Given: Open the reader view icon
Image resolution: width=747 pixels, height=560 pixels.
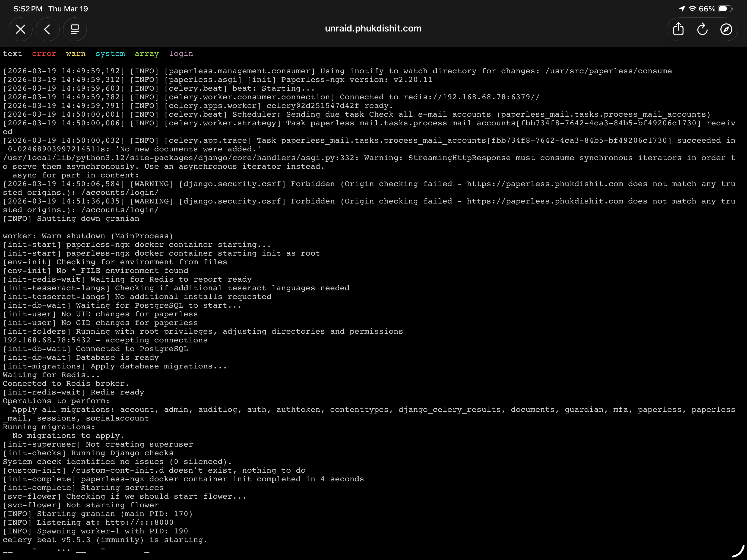Looking at the screenshot, I should point(75,29).
